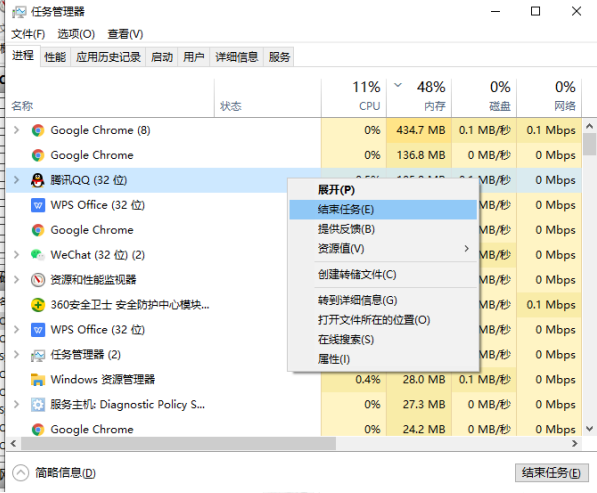This screenshot has width=597, height=493.
Task: Click the sort arrow above the 内存 column
Action: (398, 85)
